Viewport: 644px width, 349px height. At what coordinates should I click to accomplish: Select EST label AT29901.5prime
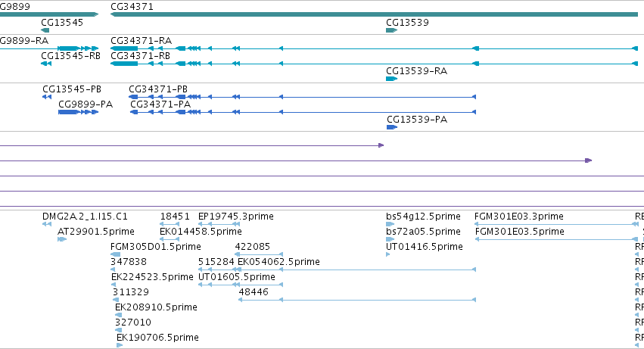point(96,232)
